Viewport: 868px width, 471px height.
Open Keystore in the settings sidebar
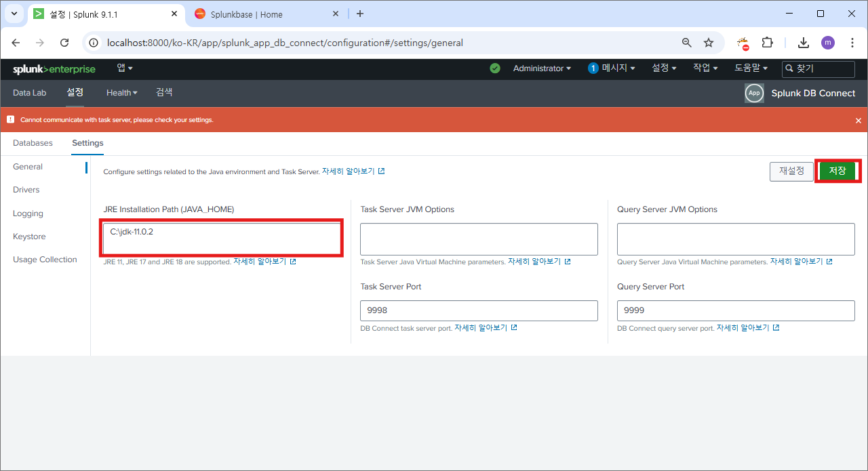point(29,237)
